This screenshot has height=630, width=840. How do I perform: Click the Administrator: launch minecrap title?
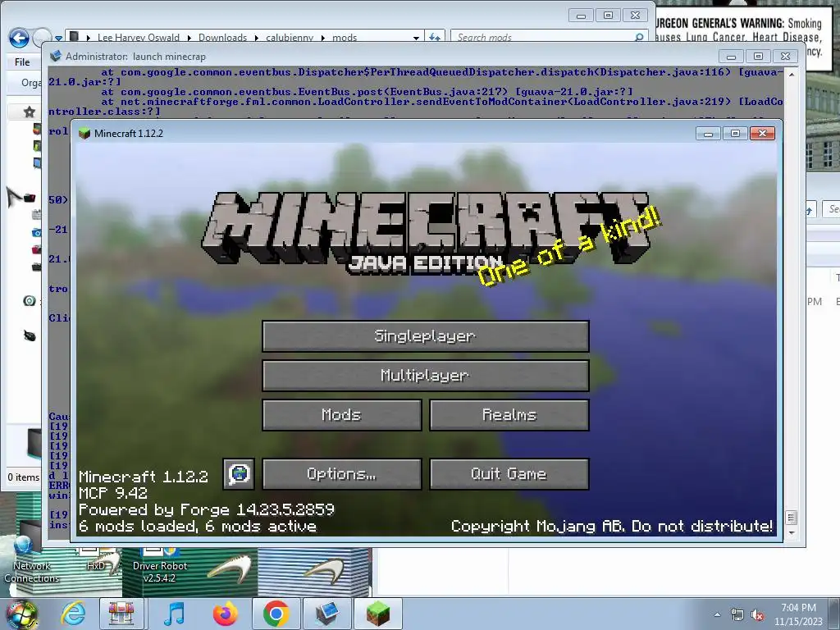click(x=135, y=57)
